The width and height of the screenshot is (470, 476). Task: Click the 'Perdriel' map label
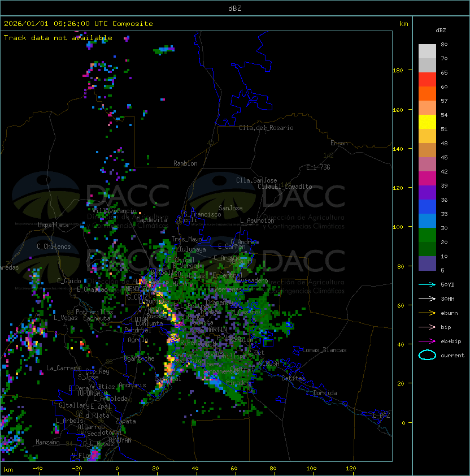point(137,330)
